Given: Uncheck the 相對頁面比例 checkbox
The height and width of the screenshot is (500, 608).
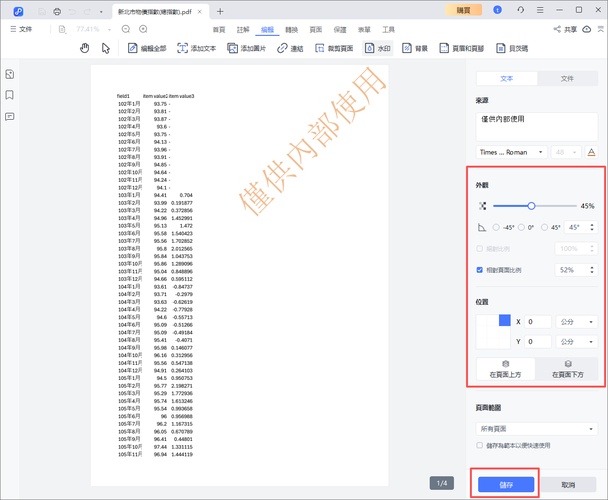Looking at the screenshot, I should 480,269.
